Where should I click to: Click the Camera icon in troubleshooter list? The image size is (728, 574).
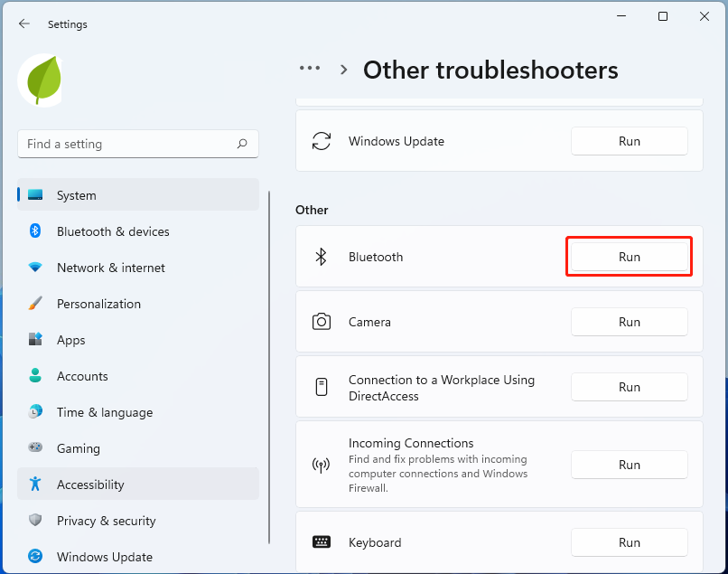322,322
